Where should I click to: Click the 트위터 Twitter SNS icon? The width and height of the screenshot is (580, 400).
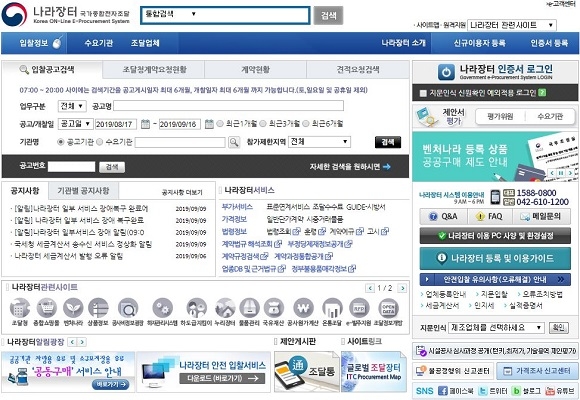coord(483,391)
